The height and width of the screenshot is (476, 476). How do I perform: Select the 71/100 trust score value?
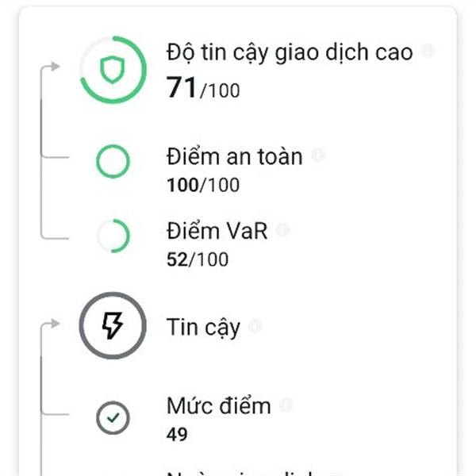point(203,88)
